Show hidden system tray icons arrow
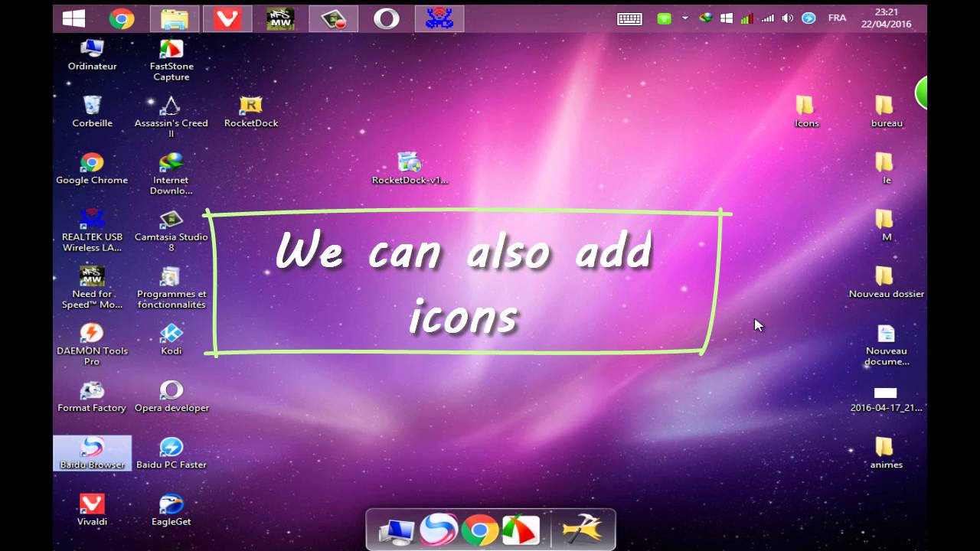This screenshot has height=551, width=980. pyautogui.click(x=685, y=18)
